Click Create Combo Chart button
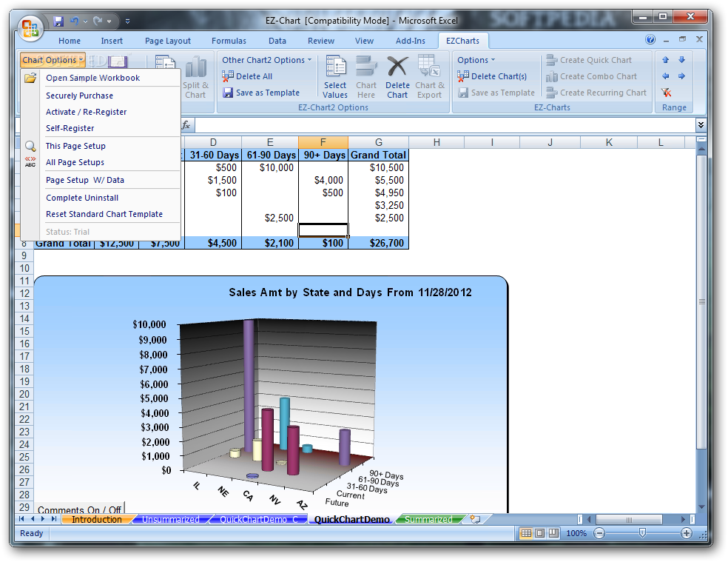 tap(592, 76)
